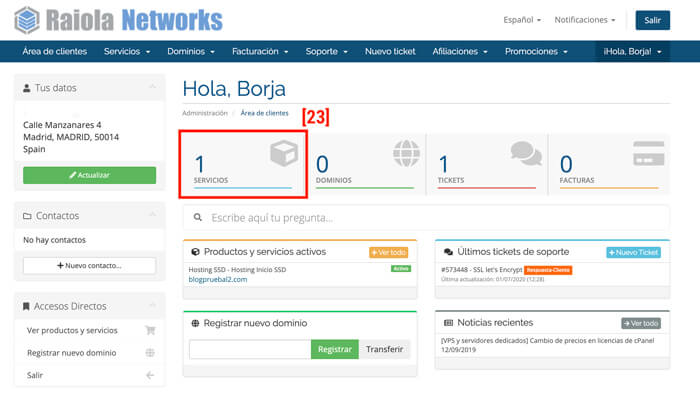Image resolution: width=700 pixels, height=401 pixels.
Task: Click the green Activo status badge
Action: point(401,268)
